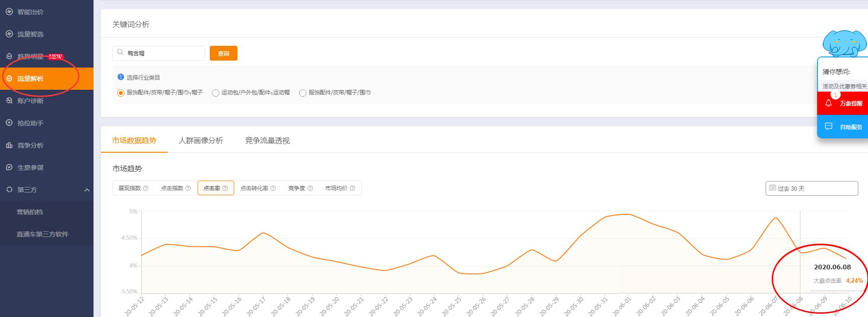
Task: Open 账户诊断 via its magnifier icon
Action: click(9, 100)
